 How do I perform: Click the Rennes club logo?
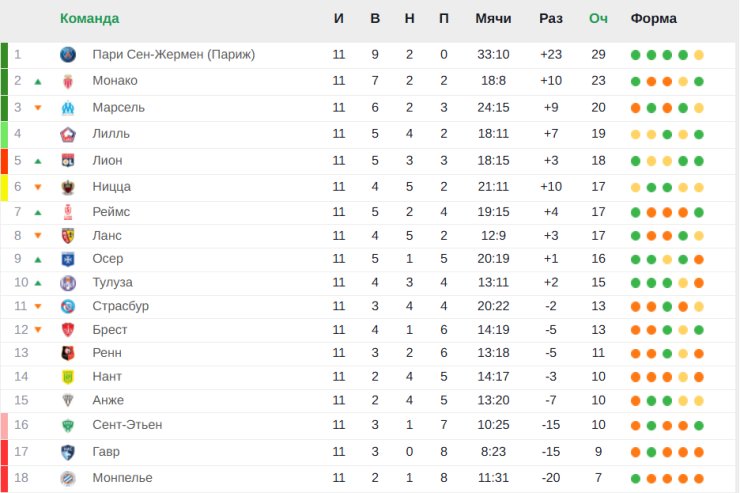(x=68, y=353)
